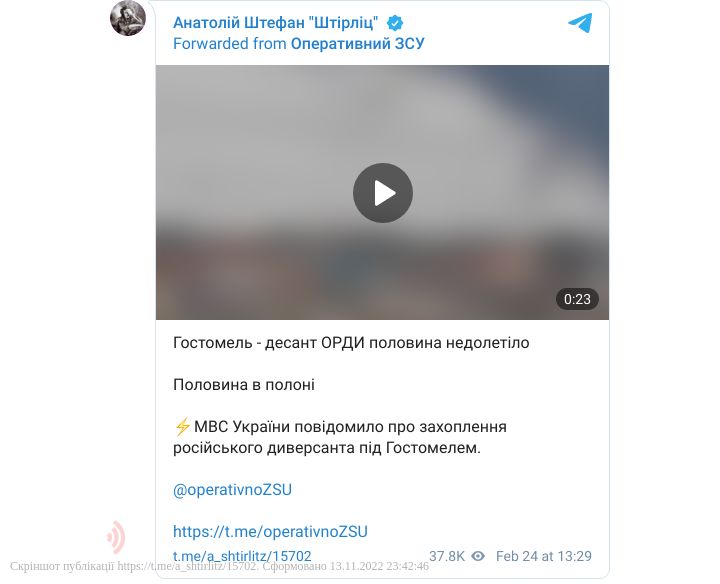This screenshot has width=720, height=584.
Task: Click the "Forwarded from" label
Action: [230, 44]
